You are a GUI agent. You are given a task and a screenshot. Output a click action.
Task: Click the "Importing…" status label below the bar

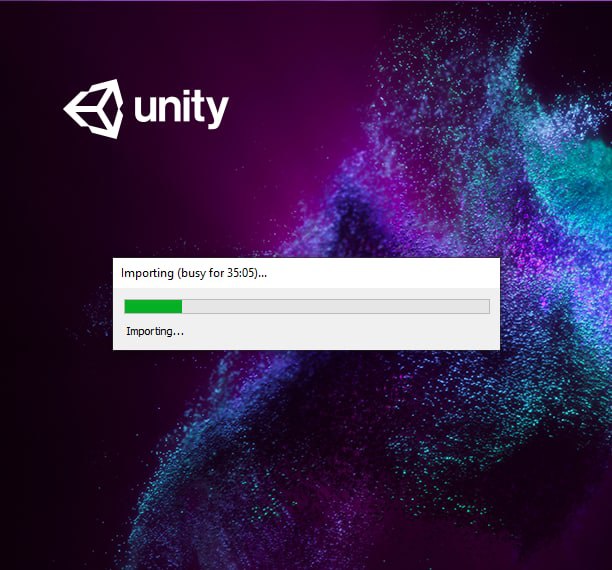click(x=155, y=331)
